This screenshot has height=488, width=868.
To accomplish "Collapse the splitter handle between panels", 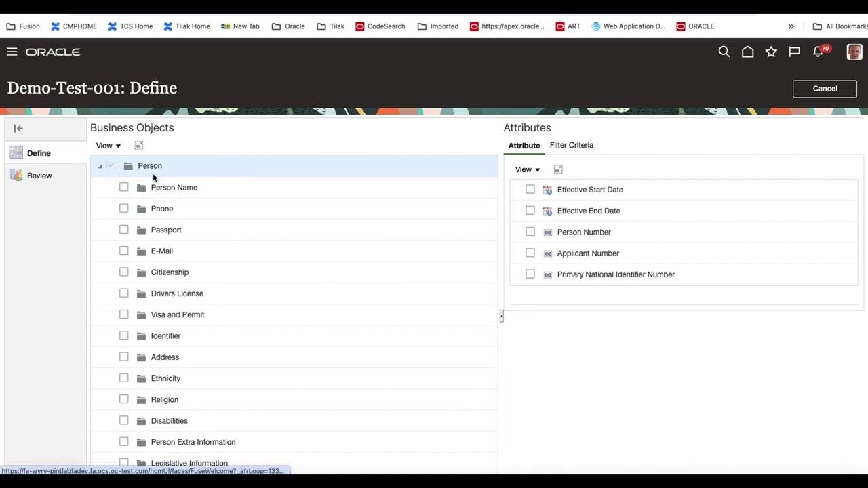I will coord(501,316).
